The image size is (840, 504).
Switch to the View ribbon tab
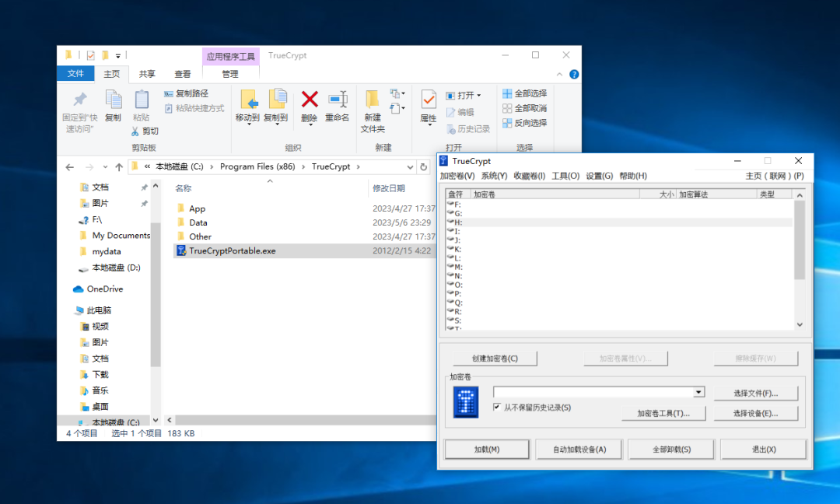pos(182,74)
